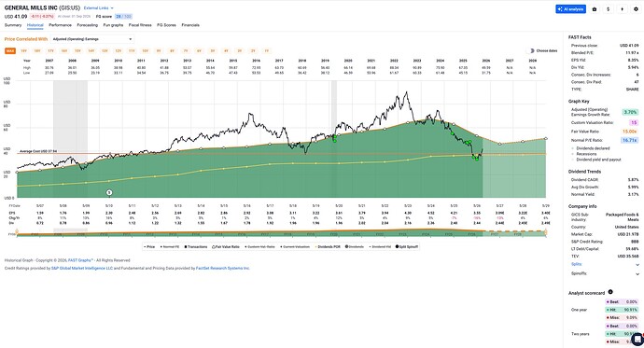Click the FG score 28/100 badge

pos(123,17)
